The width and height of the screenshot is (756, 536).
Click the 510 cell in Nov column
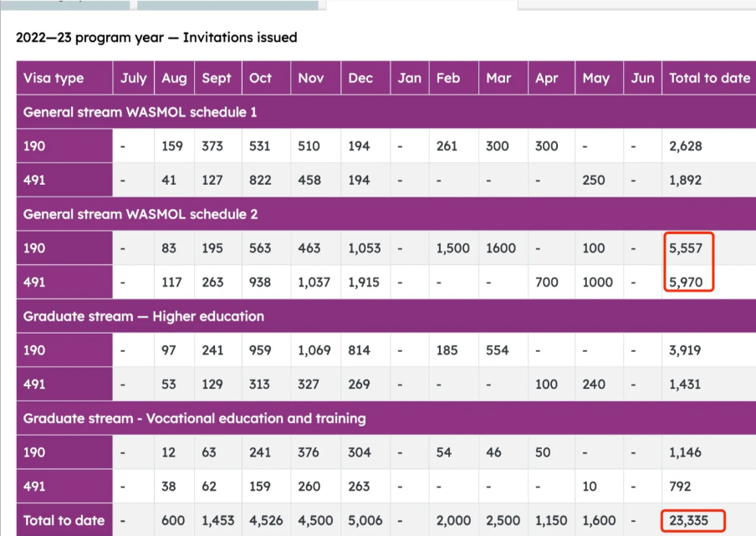coord(316,146)
